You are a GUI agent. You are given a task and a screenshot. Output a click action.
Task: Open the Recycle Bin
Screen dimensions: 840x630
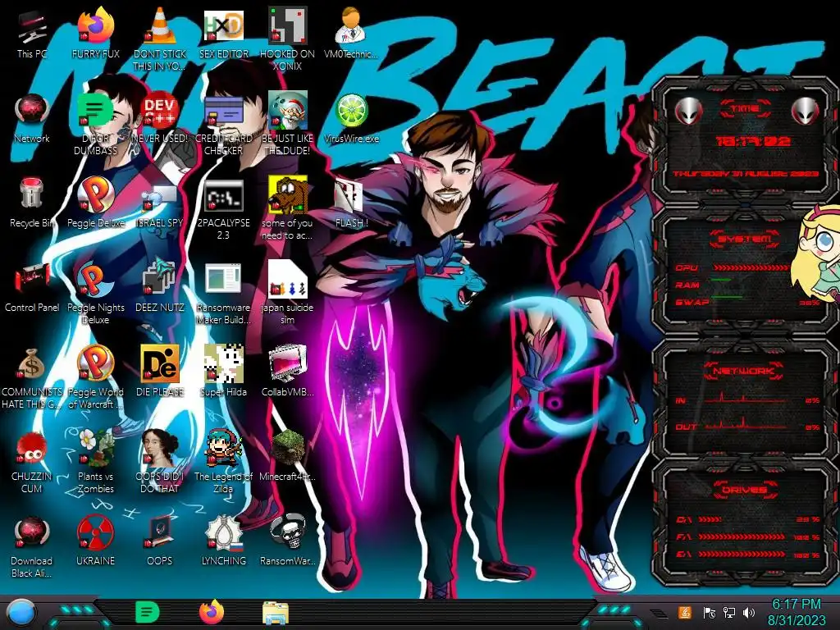point(32,194)
